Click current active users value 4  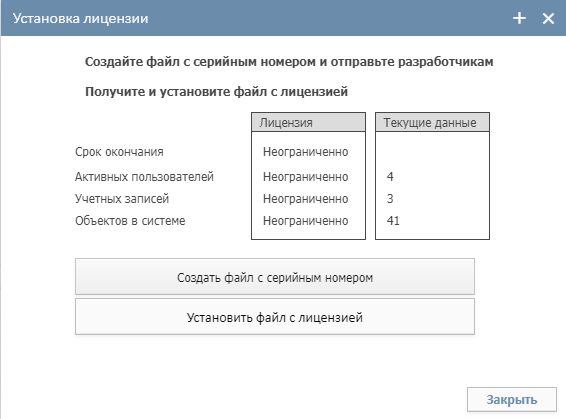(x=390, y=176)
